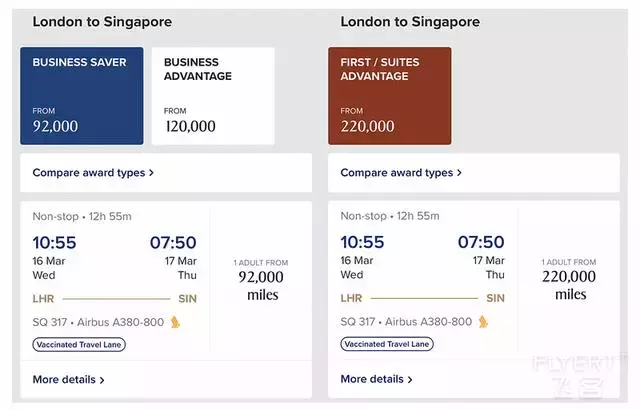The height and width of the screenshot is (410, 640).
Task: Click the LHR airport code in the 92,000 miles card
Action: (x=44, y=298)
